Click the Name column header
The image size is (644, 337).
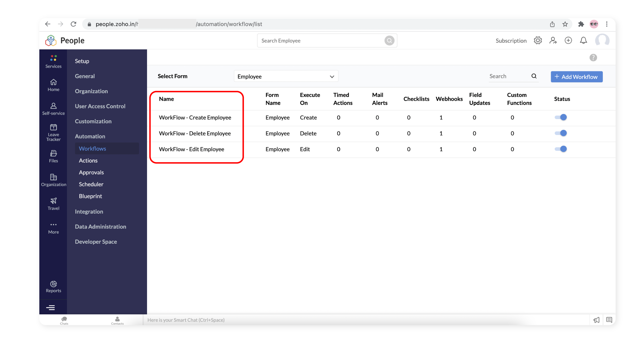click(166, 99)
